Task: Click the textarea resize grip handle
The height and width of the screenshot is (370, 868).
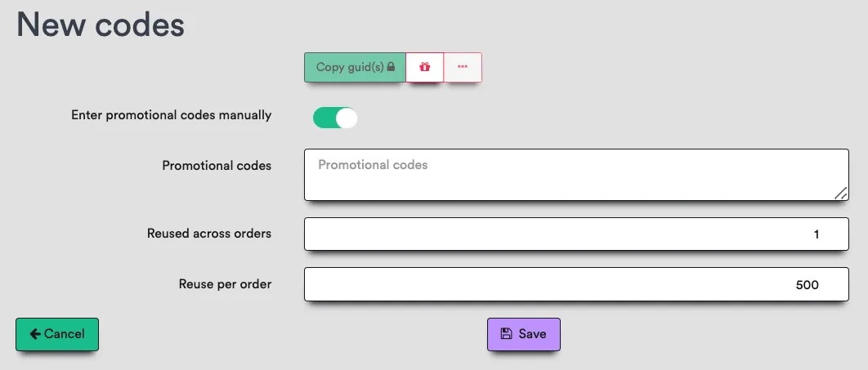Action: tap(840, 193)
